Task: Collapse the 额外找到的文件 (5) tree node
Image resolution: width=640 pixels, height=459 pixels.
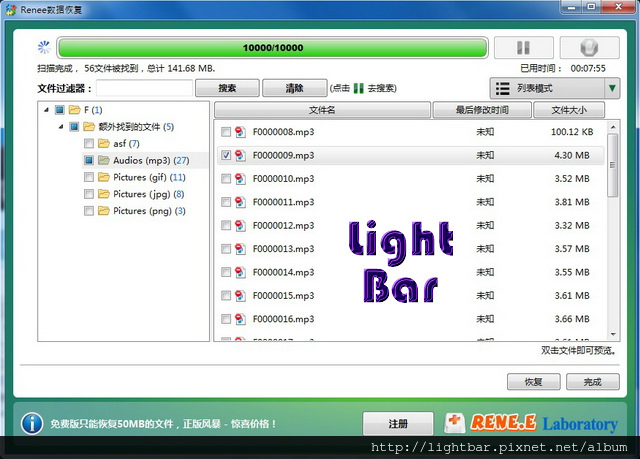Action: tap(61, 126)
